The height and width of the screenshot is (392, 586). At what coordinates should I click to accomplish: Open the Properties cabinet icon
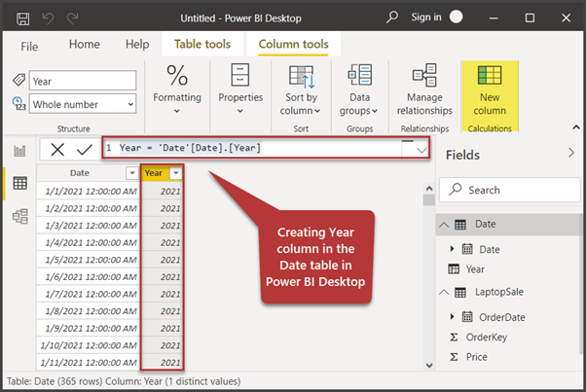click(x=239, y=75)
